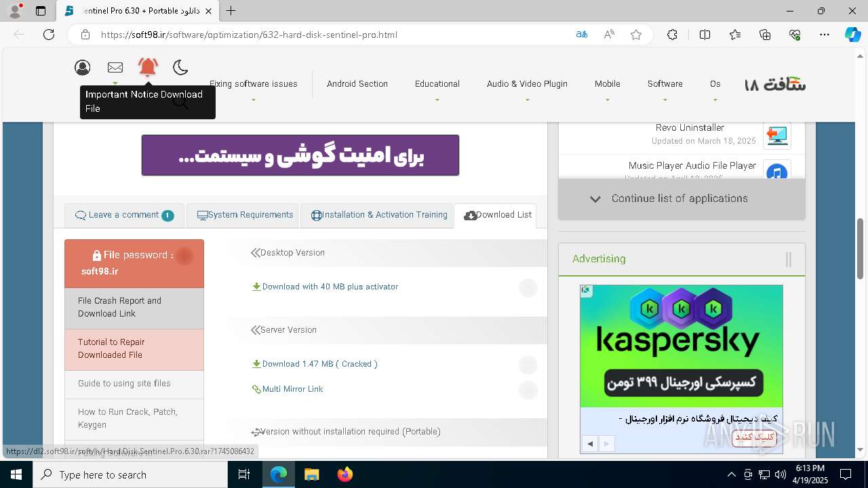868x488 pixels.
Task: Click the Server Version section header
Action: (283, 330)
